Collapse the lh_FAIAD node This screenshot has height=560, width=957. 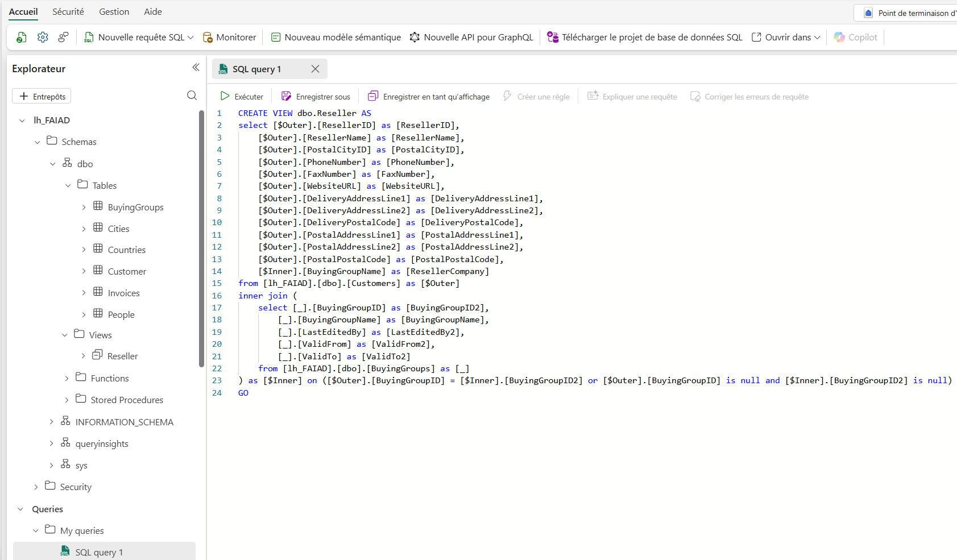(x=22, y=121)
